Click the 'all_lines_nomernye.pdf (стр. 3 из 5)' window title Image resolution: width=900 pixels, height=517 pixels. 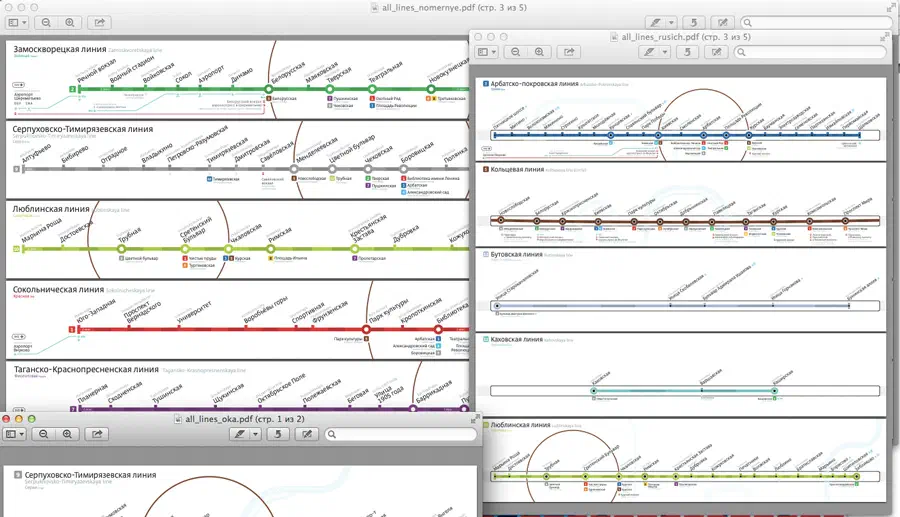click(455, 7)
